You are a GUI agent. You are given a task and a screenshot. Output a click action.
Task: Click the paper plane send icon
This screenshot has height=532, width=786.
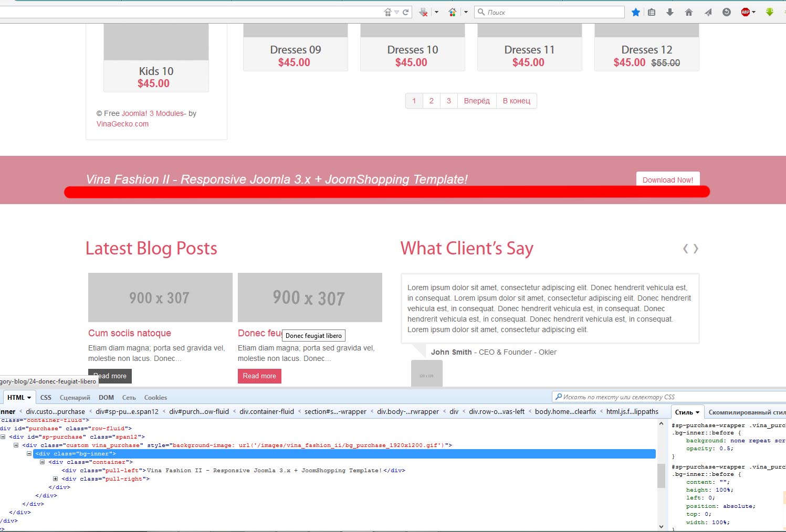(708, 12)
